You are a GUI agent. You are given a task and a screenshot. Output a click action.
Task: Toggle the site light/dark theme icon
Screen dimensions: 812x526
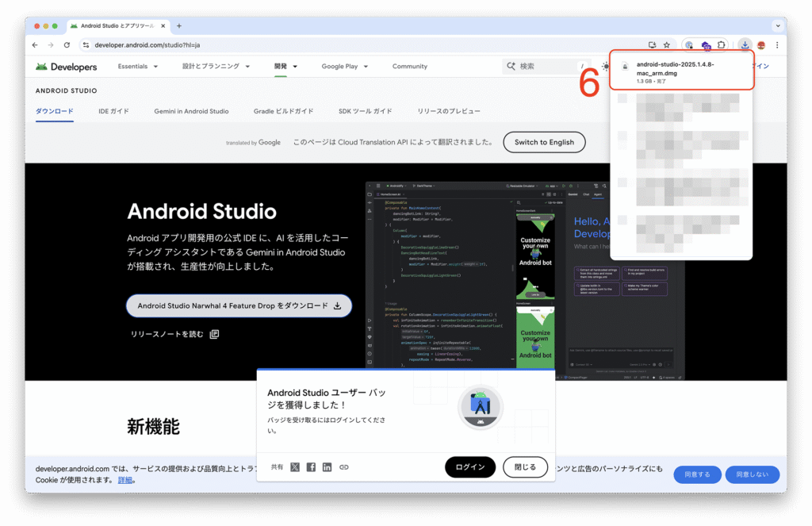pos(605,67)
